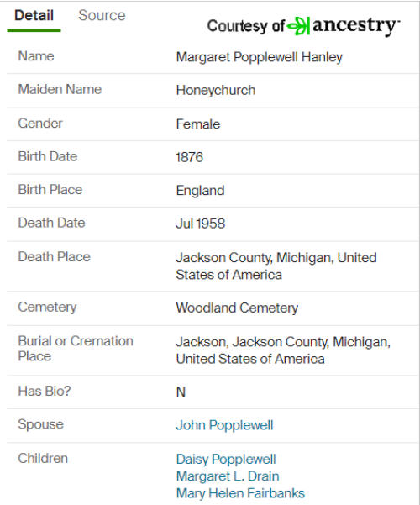Open spouse John Popplewell link
The height and width of the screenshot is (505, 420).
(x=224, y=425)
